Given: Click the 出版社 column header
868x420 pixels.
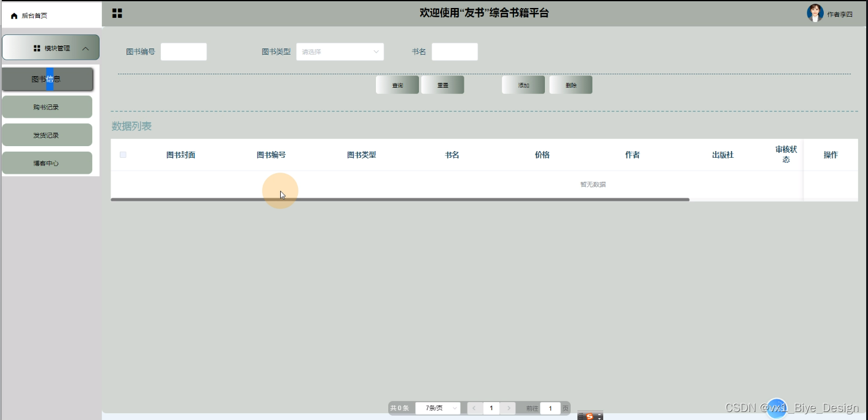Looking at the screenshot, I should pos(723,155).
